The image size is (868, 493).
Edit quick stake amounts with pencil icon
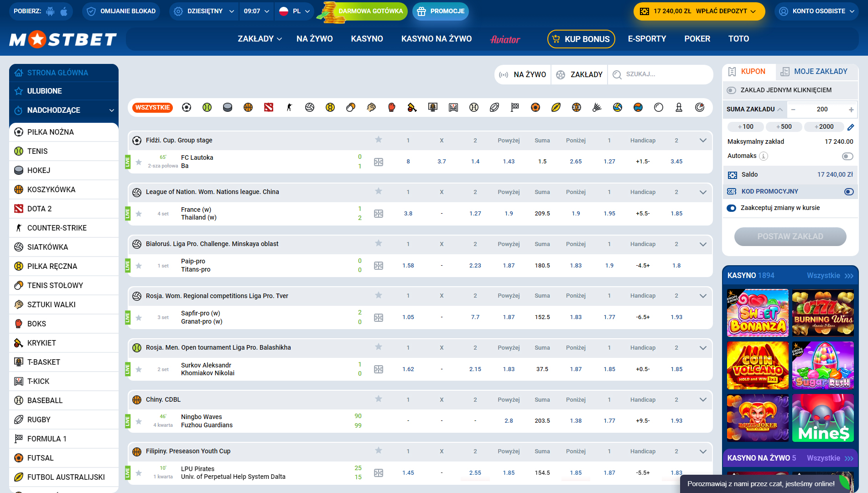coord(851,127)
